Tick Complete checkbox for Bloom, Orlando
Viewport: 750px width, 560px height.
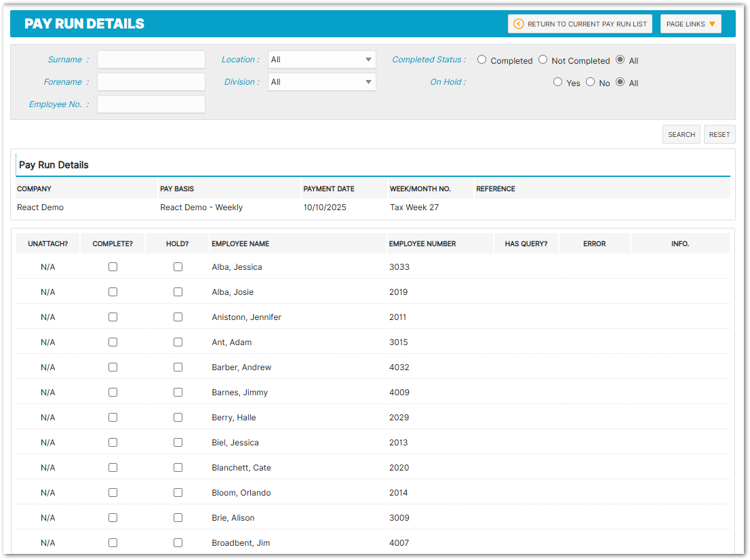[113, 493]
